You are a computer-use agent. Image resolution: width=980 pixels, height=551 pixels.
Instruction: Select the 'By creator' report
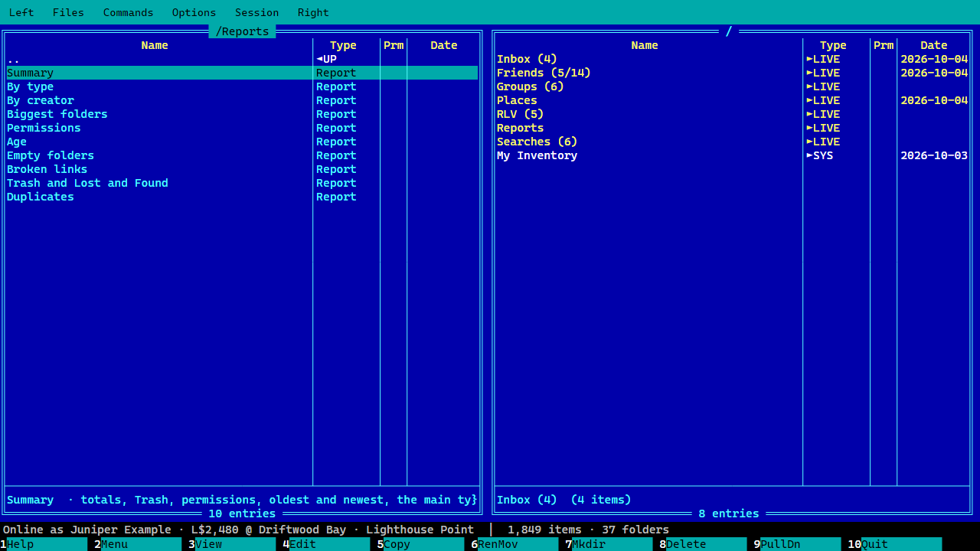tap(242, 100)
